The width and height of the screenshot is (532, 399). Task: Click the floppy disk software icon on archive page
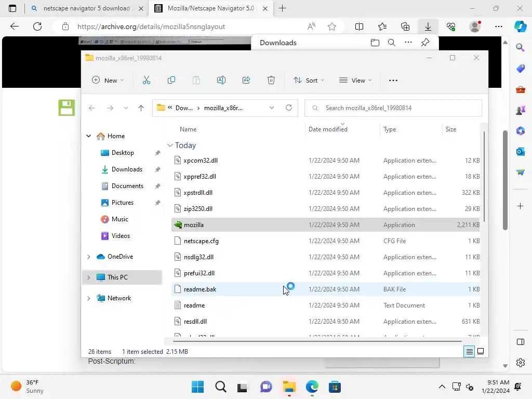click(x=66, y=108)
